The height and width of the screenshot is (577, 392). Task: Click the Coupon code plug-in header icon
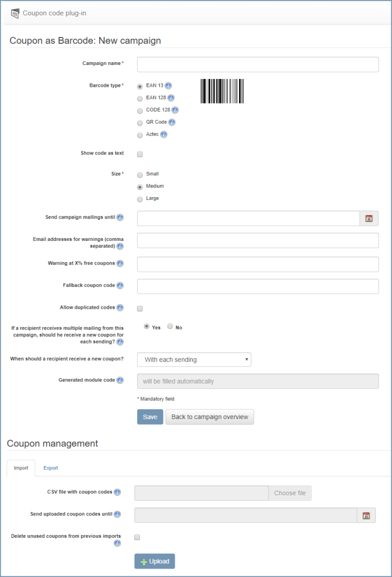point(15,13)
